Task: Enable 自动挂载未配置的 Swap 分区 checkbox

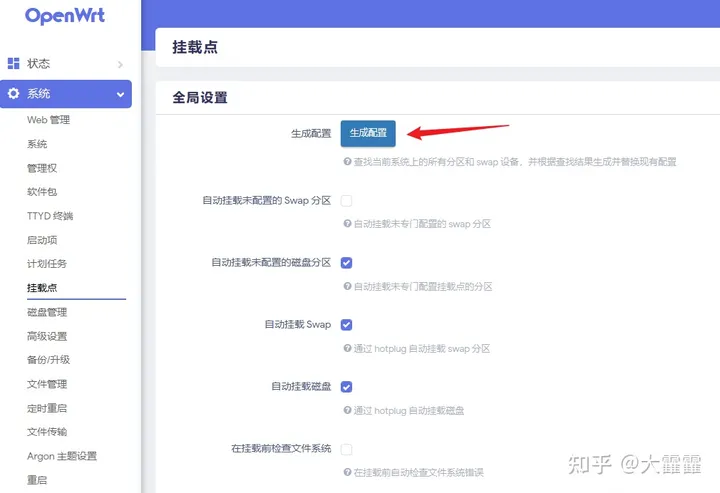Action: coord(346,201)
